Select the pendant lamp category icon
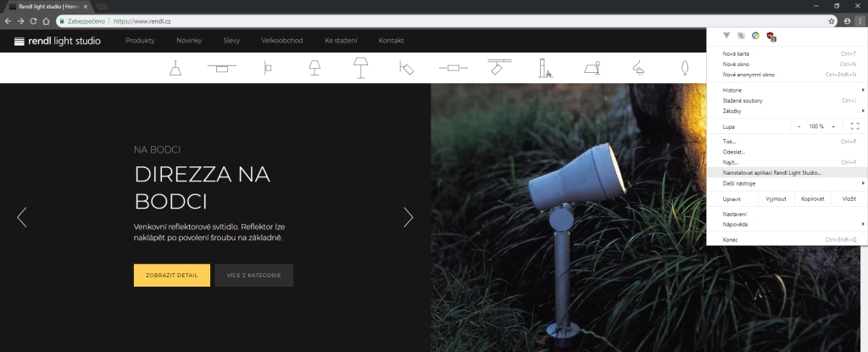Viewport: 868px width, 352px height. [x=176, y=68]
